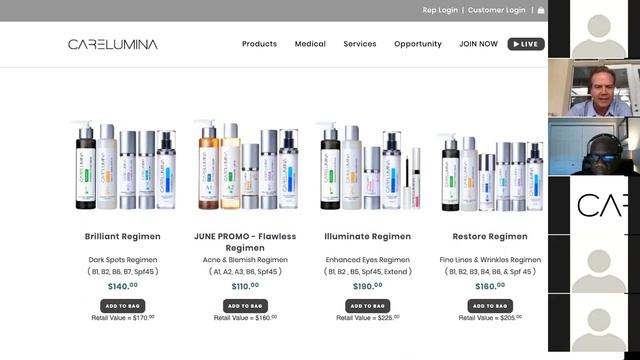
Task: Select video tile of man wearing headphones
Action: [594, 147]
